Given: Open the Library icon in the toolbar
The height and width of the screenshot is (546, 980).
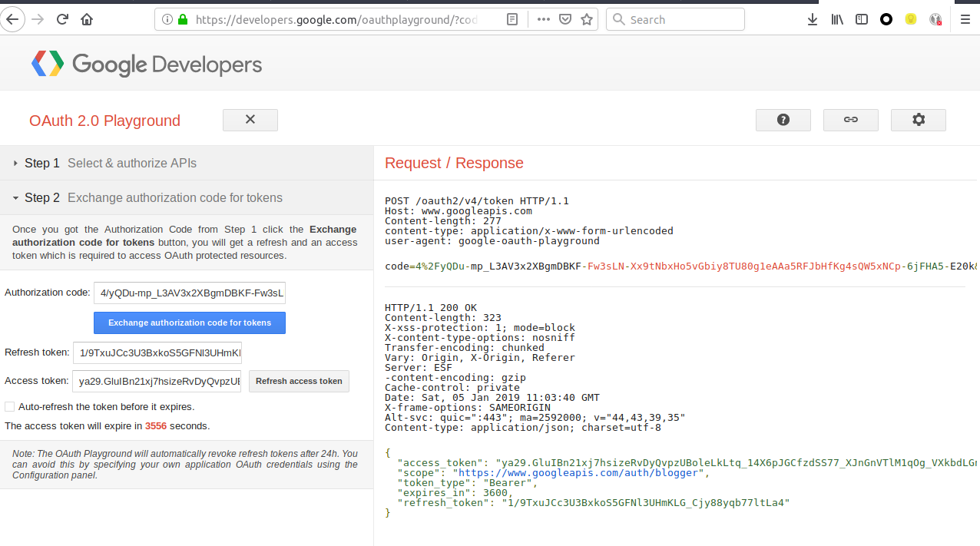Looking at the screenshot, I should (836, 19).
